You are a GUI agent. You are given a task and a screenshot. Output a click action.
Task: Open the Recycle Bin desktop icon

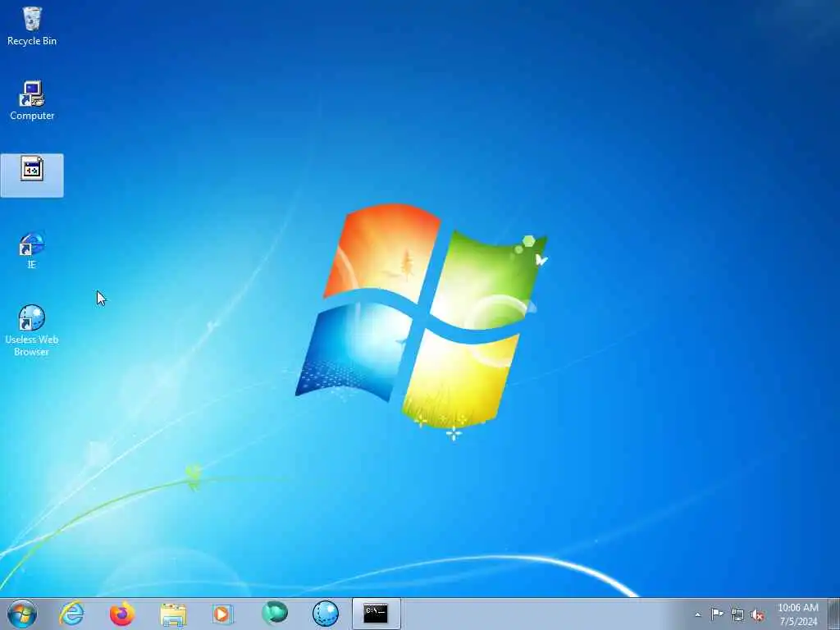click(32, 25)
